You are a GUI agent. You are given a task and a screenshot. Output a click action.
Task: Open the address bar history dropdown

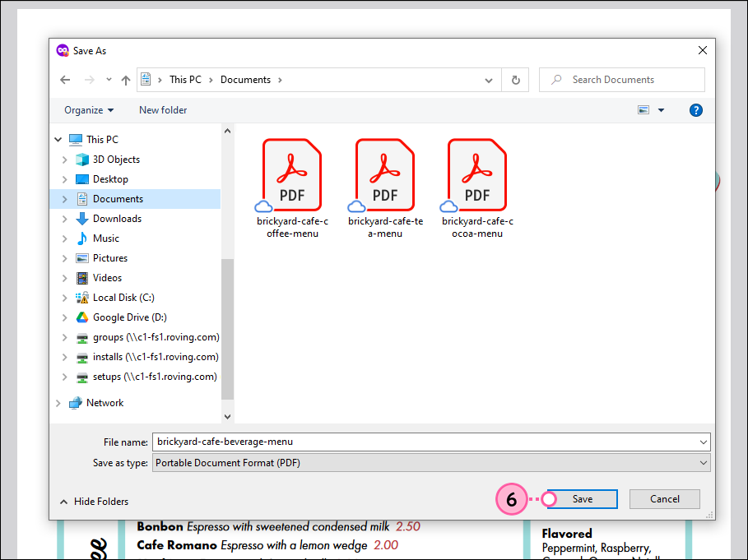click(x=489, y=80)
